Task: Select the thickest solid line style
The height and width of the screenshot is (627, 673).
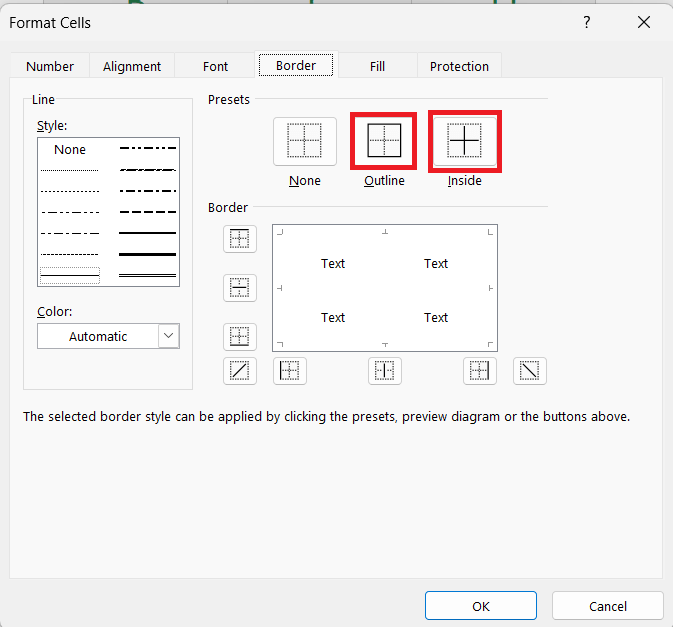Action: pos(147,254)
